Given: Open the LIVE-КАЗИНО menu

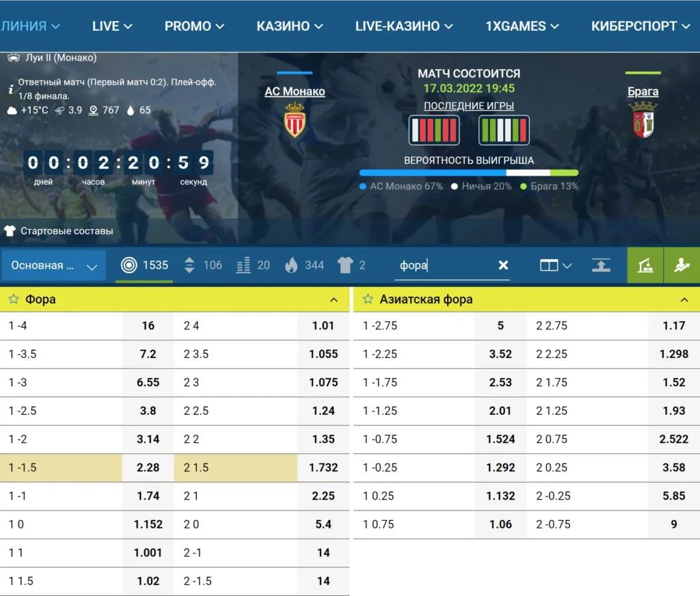Looking at the screenshot, I should point(404,27).
